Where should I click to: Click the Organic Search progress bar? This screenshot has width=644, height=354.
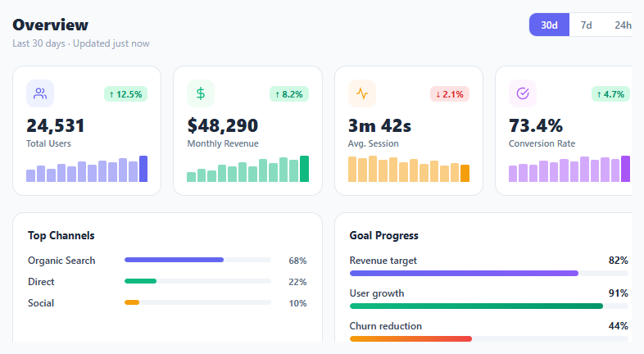[197, 260]
